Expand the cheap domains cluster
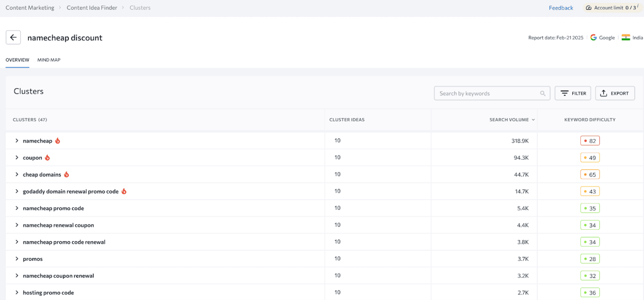The width and height of the screenshot is (644, 300). [x=17, y=174]
